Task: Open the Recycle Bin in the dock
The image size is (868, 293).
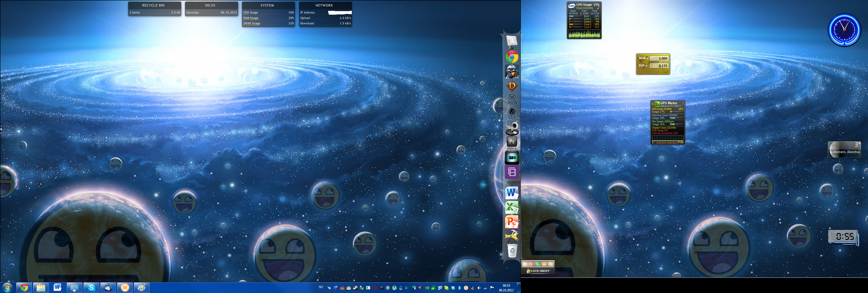Action: (512, 250)
